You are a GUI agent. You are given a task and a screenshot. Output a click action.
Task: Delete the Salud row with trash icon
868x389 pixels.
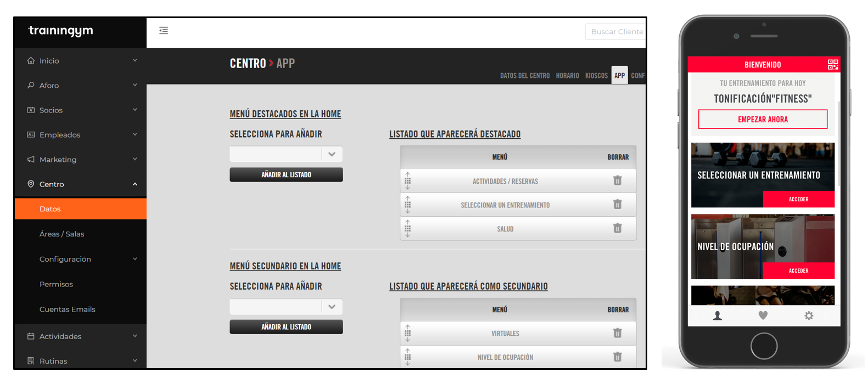pos(618,228)
